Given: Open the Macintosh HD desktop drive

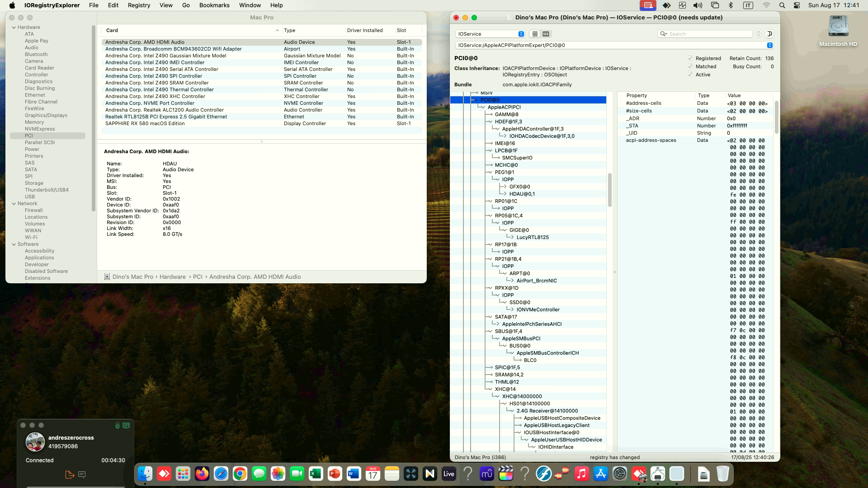Looking at the screenshot, I should 838,31.
